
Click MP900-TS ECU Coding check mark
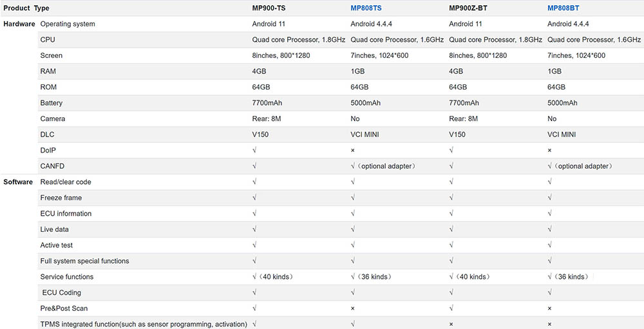coord(254,293)
